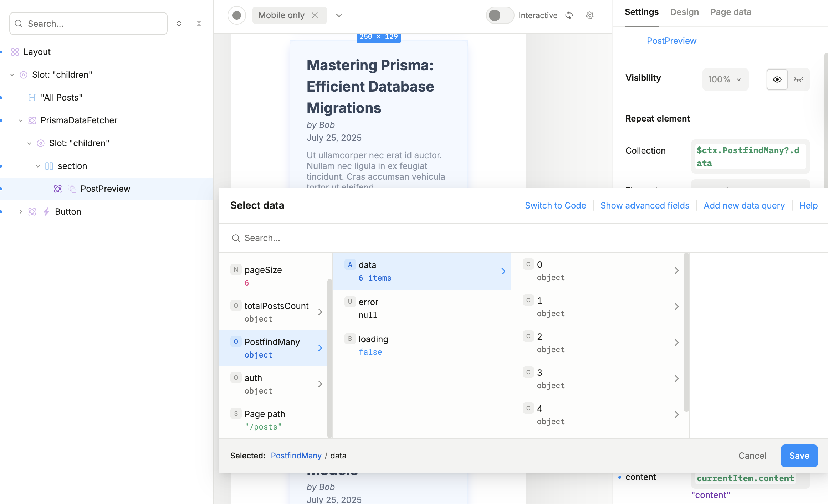Click Add new data query link
Image resolution: width=828 pixels, height=504 pixels.
pos(744,206)
